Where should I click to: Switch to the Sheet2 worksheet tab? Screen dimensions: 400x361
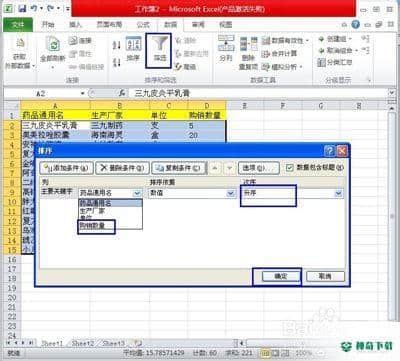pyautogui.click(x=83, y=343)
